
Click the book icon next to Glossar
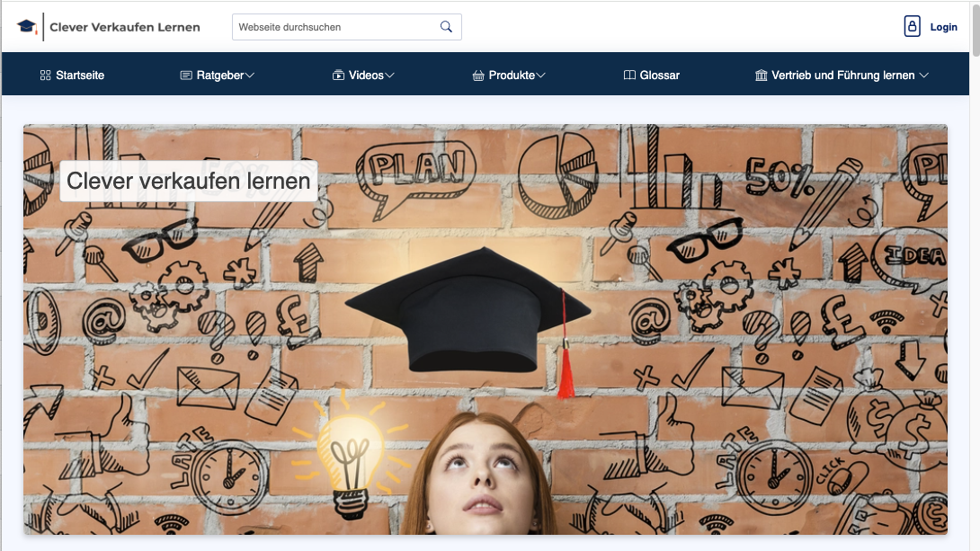pyautogui.click(x=629, y=76)
